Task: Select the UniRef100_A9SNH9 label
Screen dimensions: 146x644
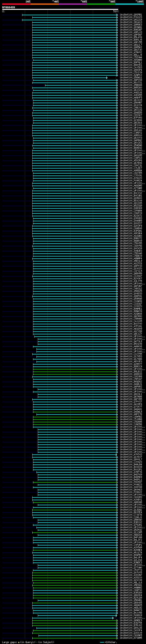Action: pos(131,60)
